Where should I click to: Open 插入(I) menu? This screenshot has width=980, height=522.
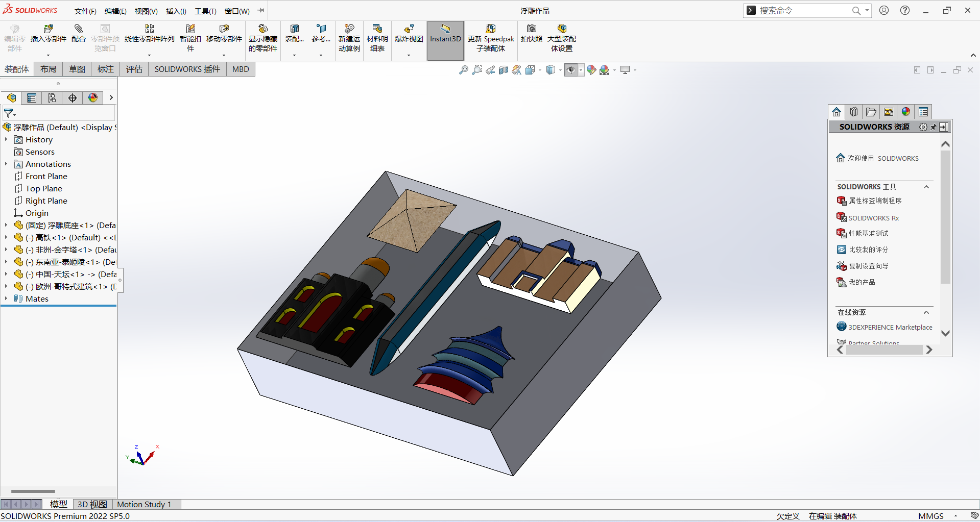pyautogui.click(x=176, y=11)
